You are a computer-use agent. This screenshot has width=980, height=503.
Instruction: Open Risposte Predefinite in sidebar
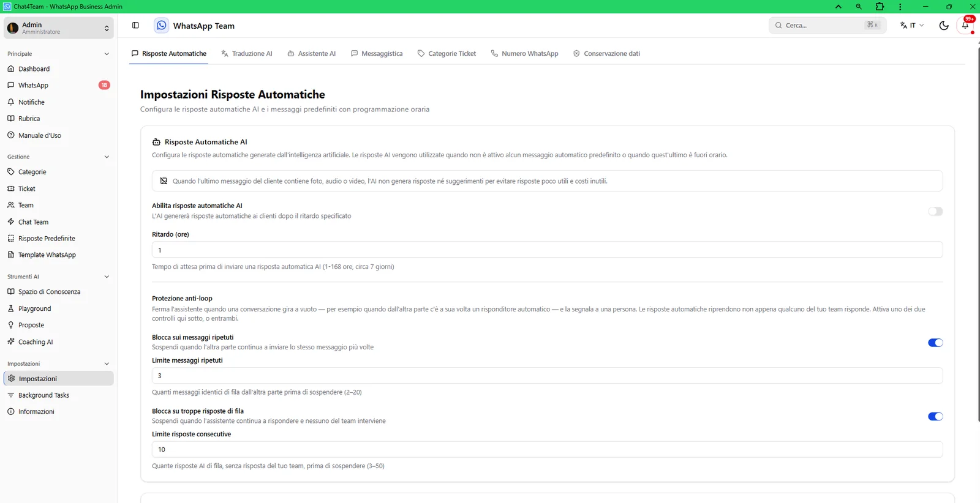59,238
